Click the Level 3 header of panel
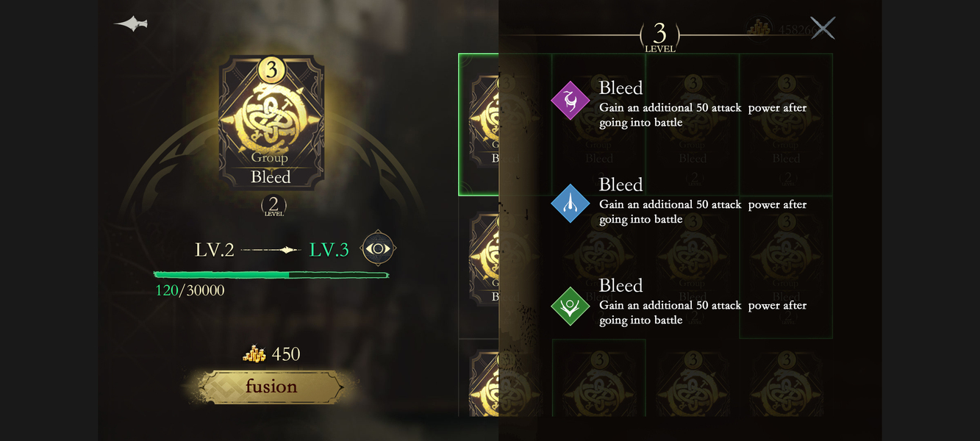Image resolution: width=980 pixels, height=441 pixels. pos(659,36)
